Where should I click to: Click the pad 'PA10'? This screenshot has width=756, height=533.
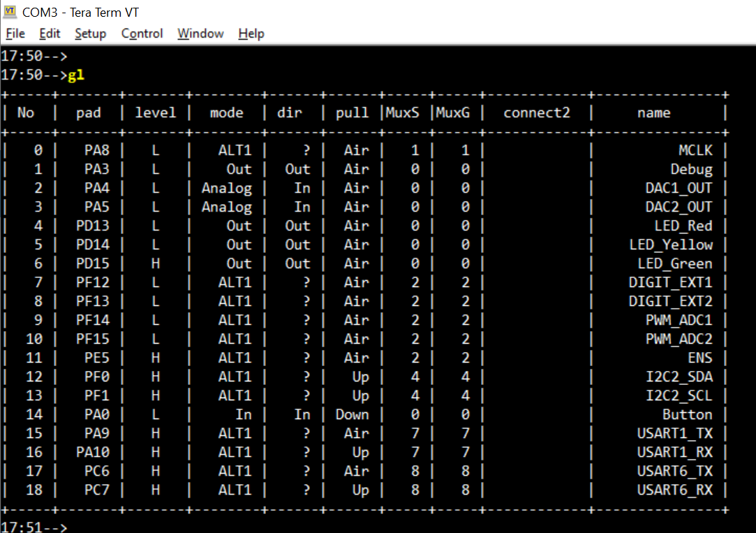[93, 452]
